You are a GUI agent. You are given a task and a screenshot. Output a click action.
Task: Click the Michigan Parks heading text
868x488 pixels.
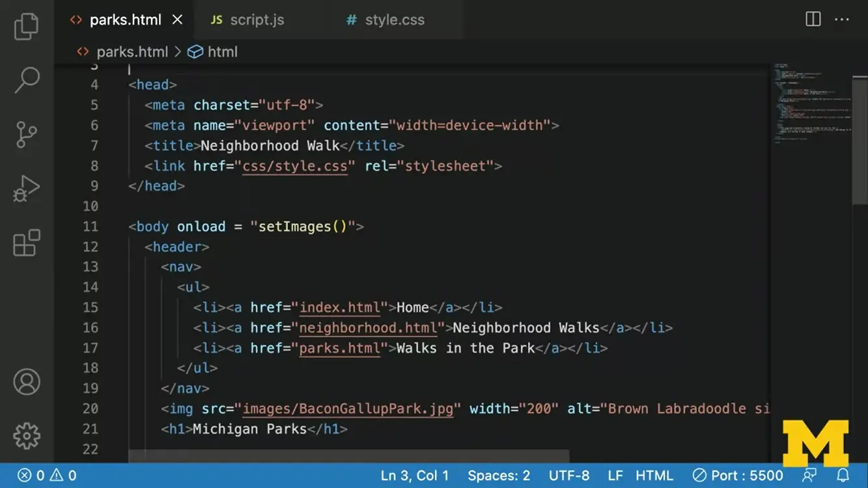(x=249, y=429)
